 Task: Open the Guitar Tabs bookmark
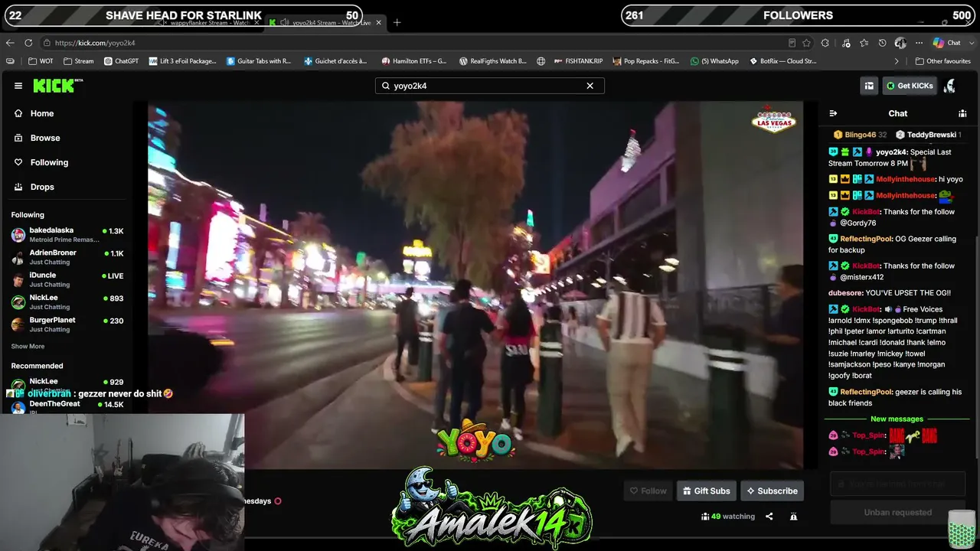click(259, 61)
